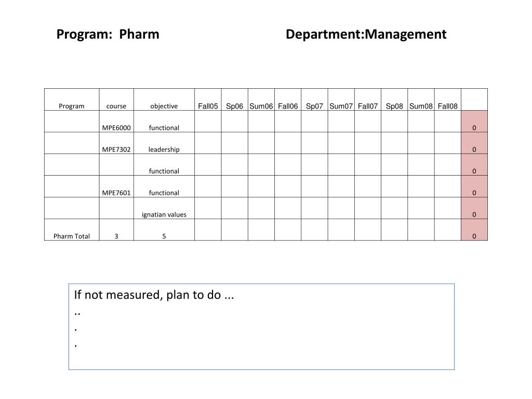Click the Program: Pharm heading
This screenshot has width=532, height=399.
108,34
